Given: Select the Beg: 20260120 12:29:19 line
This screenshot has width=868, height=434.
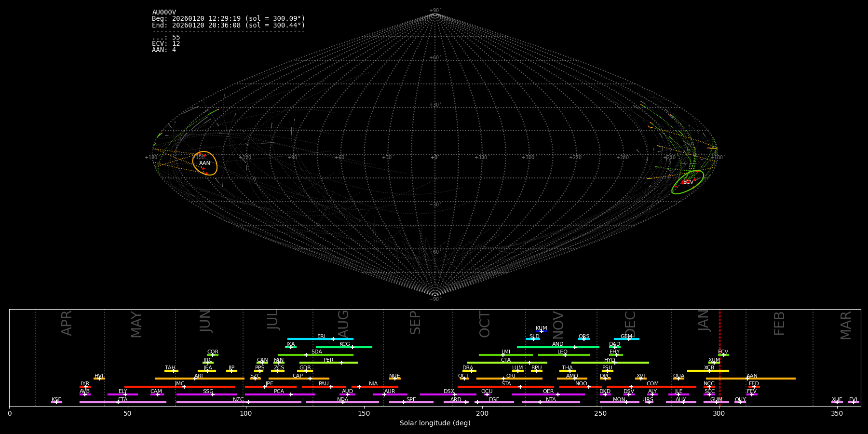Looking at the screenshot, I should [229, 19].
